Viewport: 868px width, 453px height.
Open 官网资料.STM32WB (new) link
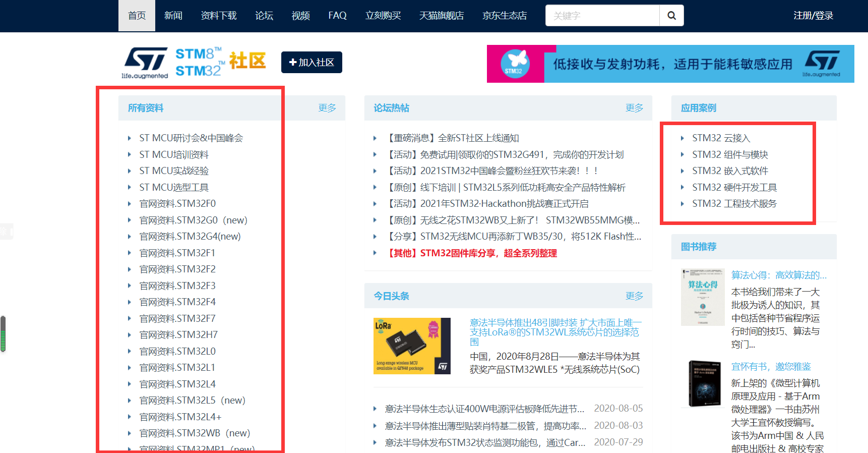tap(195, 433)
